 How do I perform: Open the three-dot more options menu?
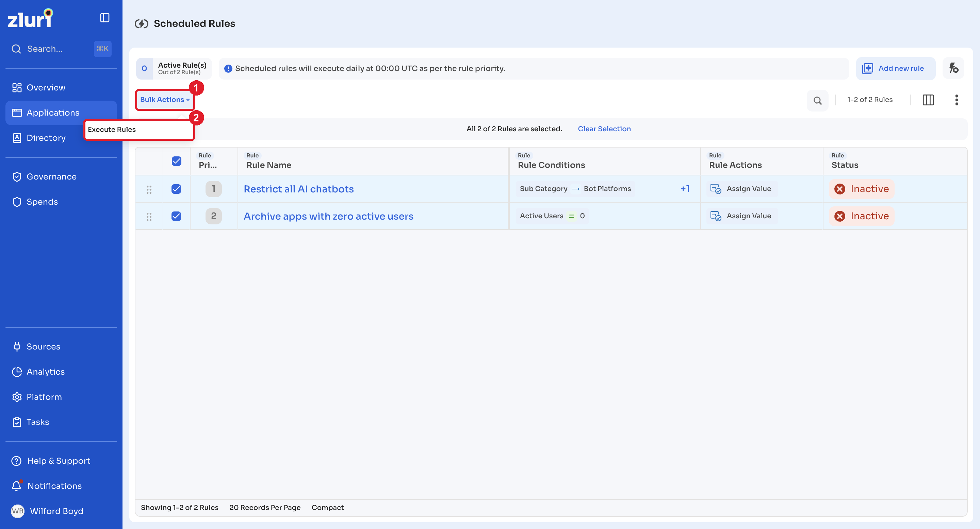957,100
